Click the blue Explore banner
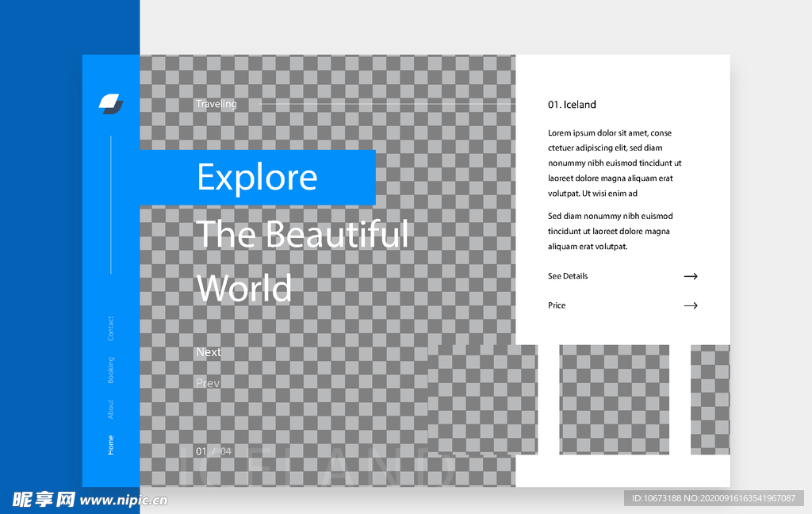 pos(257,177)
